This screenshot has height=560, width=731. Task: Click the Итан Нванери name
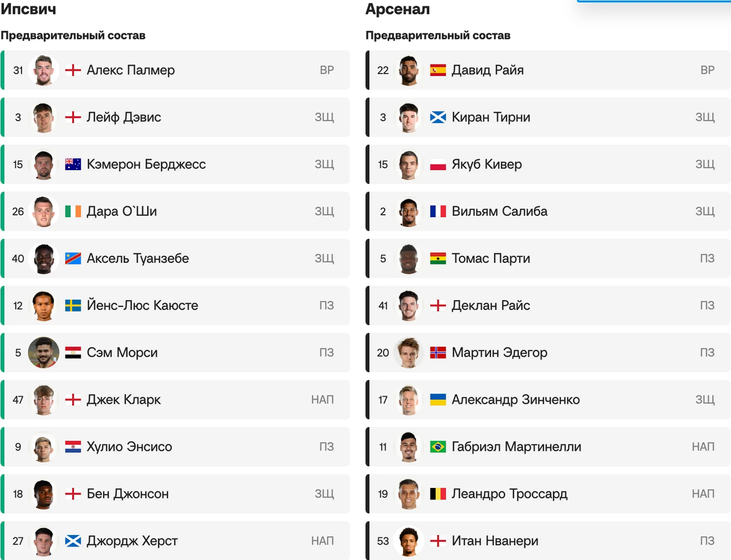(x=495, y=540)
